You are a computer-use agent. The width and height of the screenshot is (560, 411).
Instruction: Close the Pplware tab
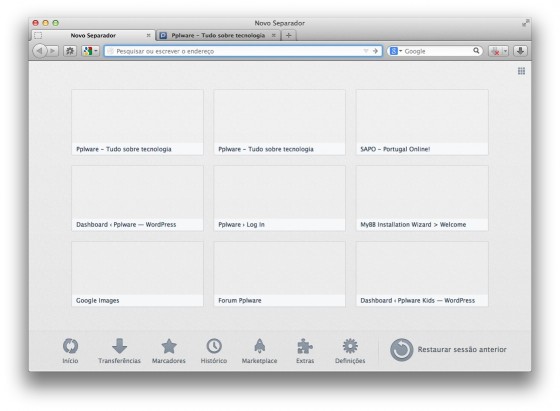(274, 35)
